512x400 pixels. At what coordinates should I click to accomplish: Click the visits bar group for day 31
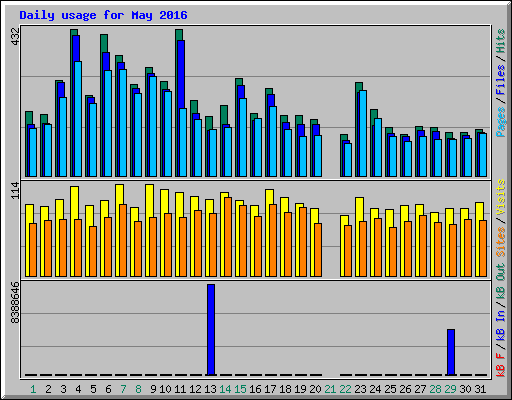(481, 239)
